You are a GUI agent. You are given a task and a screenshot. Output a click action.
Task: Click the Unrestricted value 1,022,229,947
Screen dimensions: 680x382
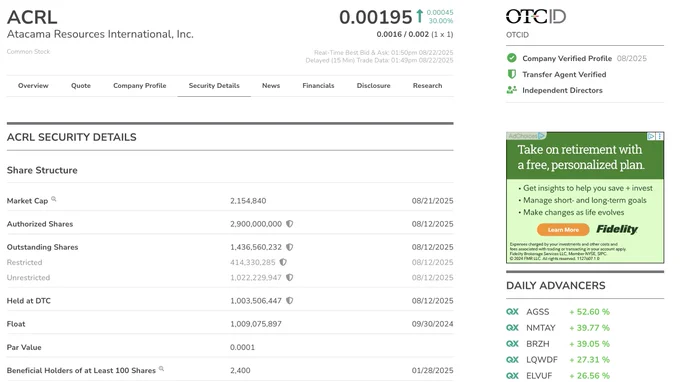tap(256, 278)
